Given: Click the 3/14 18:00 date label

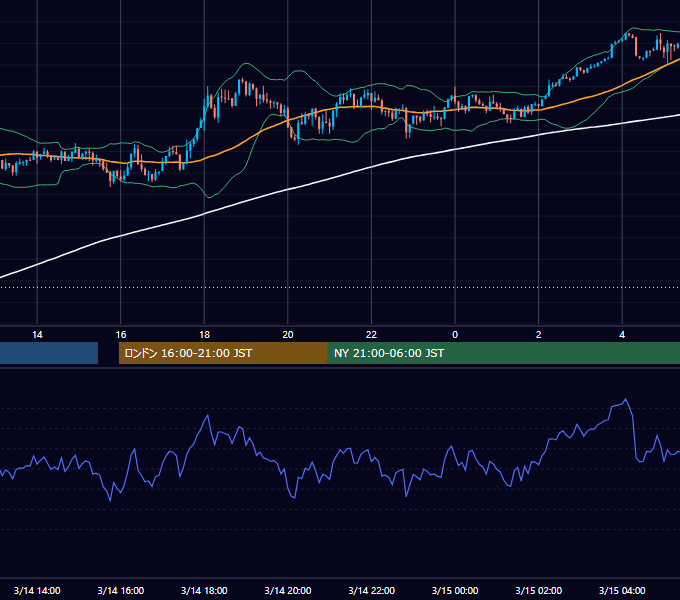Looking at the screenshot, I should coord(204,590).
